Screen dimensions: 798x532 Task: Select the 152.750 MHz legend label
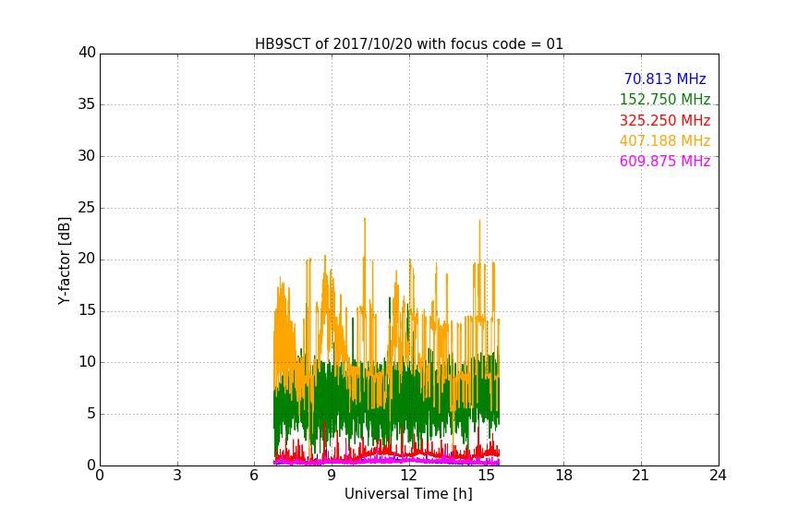[x=665, y=99]
